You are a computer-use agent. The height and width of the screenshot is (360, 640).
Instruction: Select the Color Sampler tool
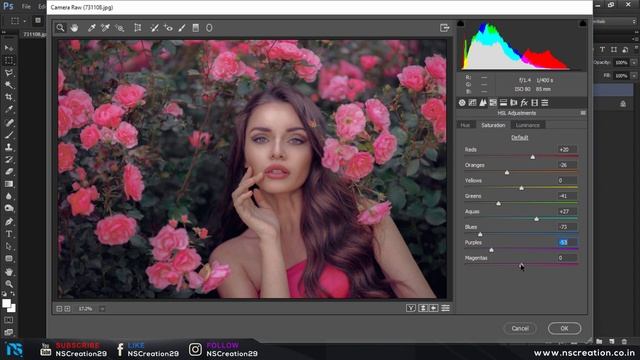tap(105, 28)
